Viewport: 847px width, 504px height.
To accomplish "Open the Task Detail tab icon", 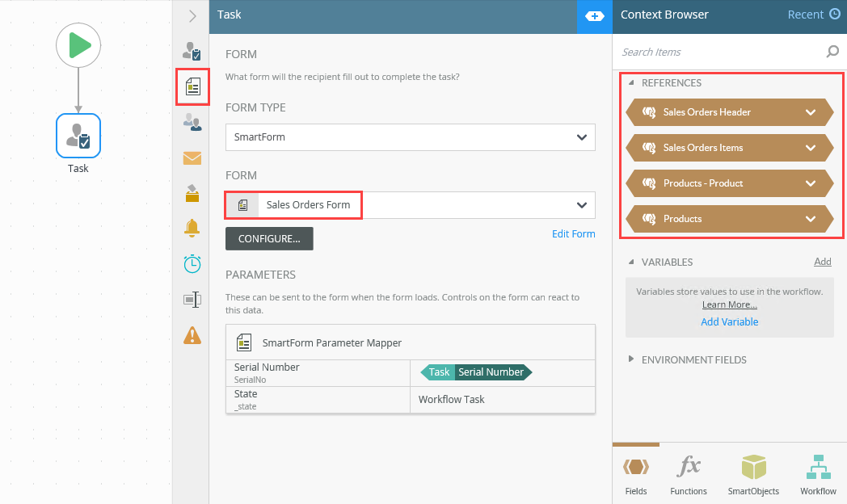I will [x=192, y=52].
